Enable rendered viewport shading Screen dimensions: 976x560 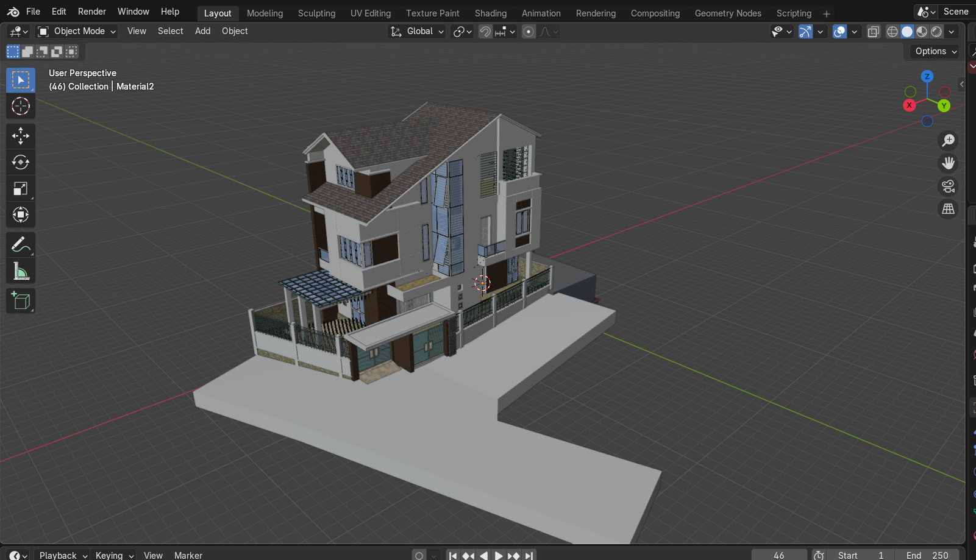(936, 32)
